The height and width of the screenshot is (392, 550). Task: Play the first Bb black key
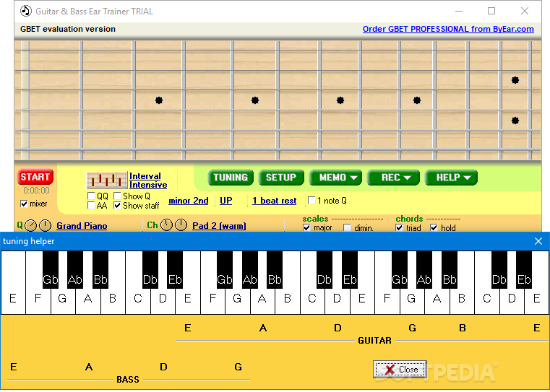coord(100,270)
